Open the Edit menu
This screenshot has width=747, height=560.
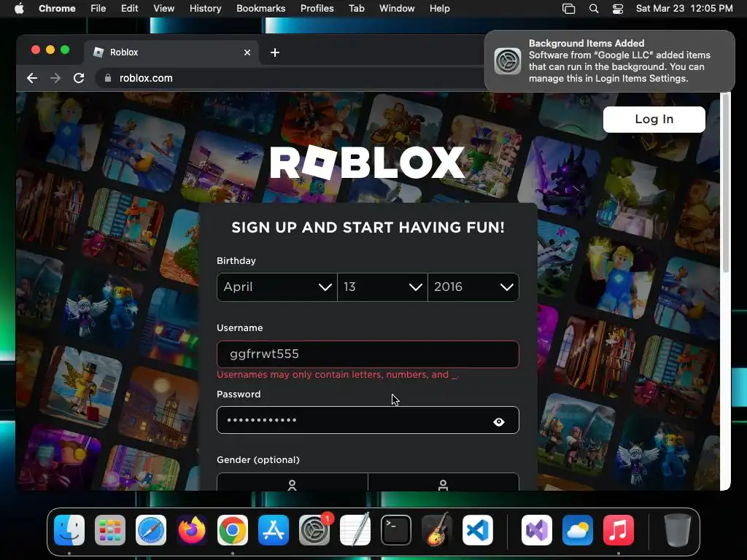[129, 9]
